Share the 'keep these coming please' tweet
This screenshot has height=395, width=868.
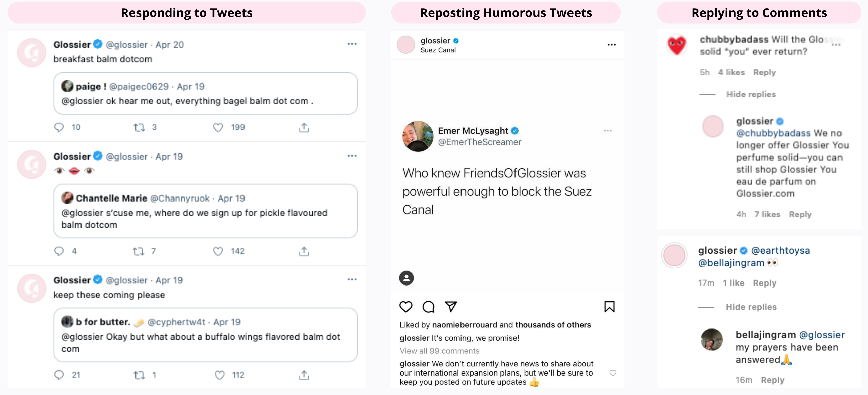tap(304, 375)
